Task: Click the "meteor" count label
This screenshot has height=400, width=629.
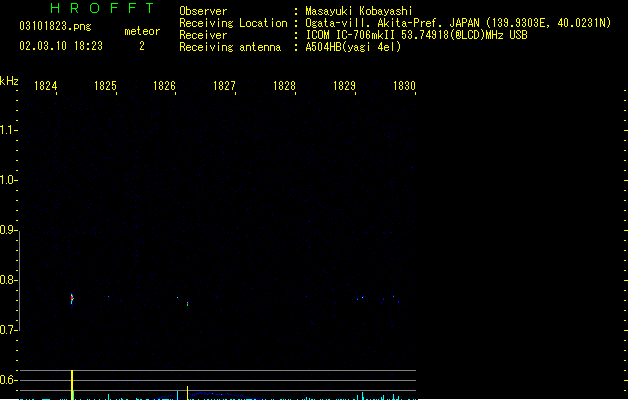Action: pyautogui.click(x=142, y=31)
